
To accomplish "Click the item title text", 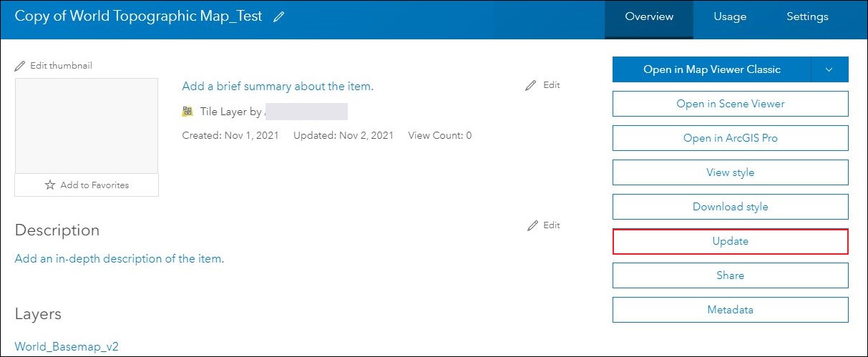I will [x=139, y=16].
